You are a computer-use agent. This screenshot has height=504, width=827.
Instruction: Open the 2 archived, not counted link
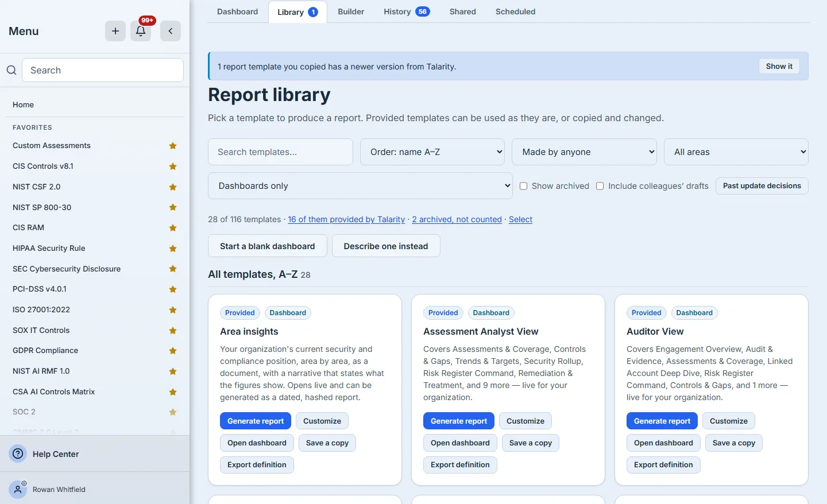(457, 219)
